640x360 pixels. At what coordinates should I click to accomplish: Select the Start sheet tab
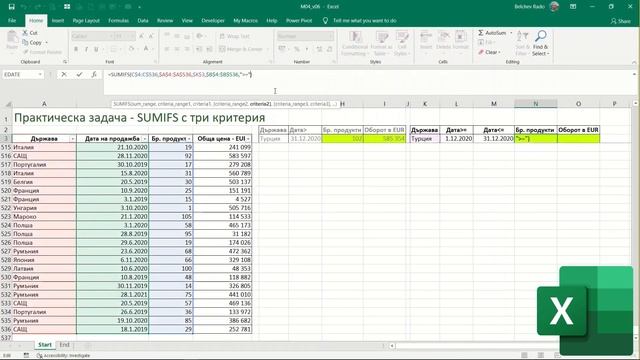click(44, 345)
